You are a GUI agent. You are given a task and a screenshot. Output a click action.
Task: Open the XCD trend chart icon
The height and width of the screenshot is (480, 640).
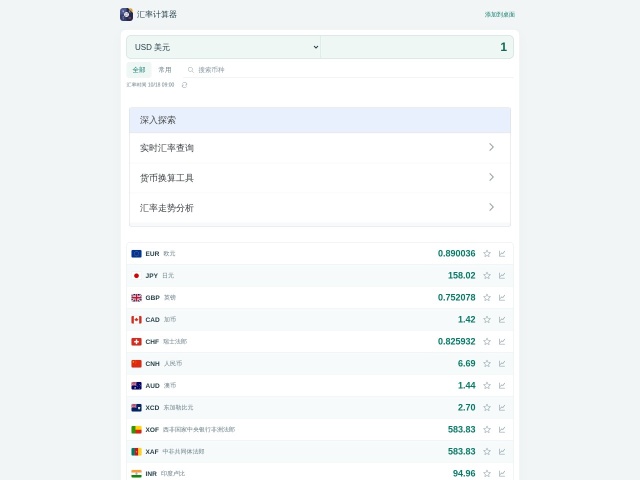click(502, 408)
